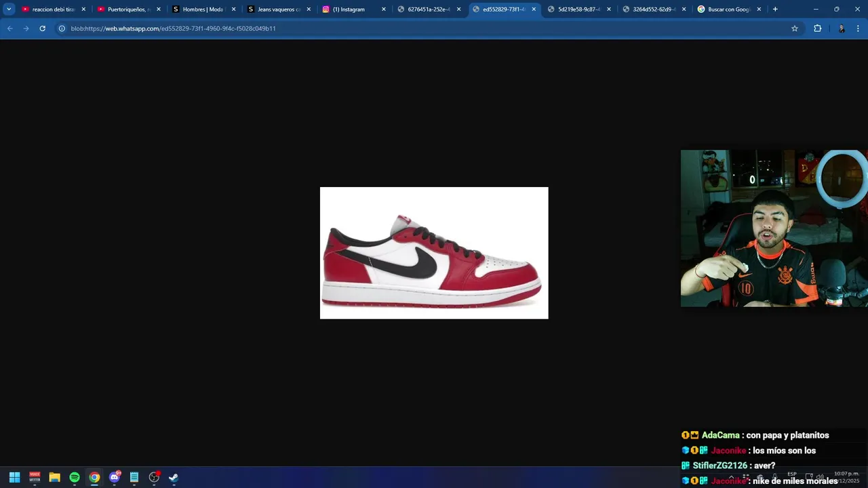The image size is (868, 488).
Task: Open Steam from the taskbar
Action: [174, 477]
